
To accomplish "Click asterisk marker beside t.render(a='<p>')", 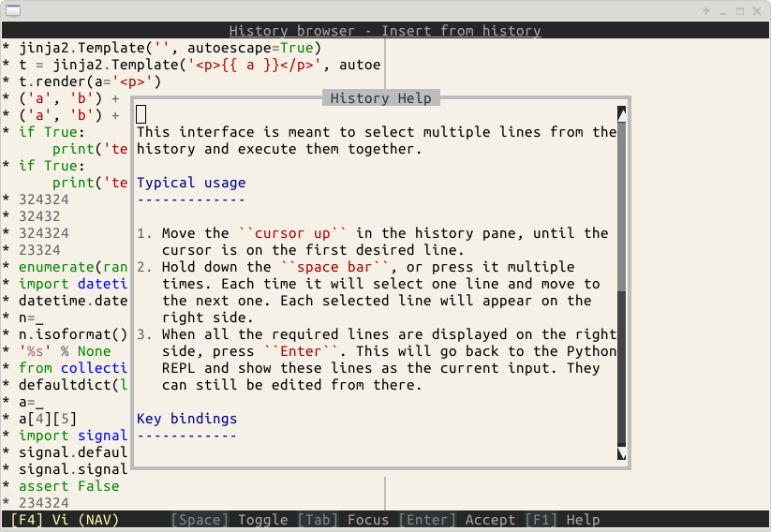I will coord(6,81).
